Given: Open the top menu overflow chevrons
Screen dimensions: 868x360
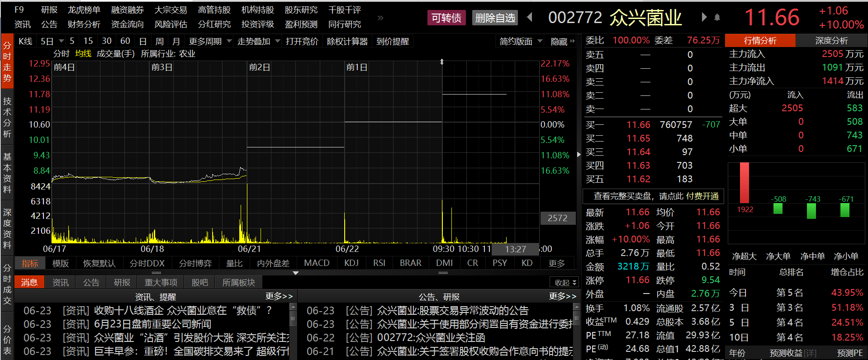Looking at the screenshot, I should pos(380,18).
